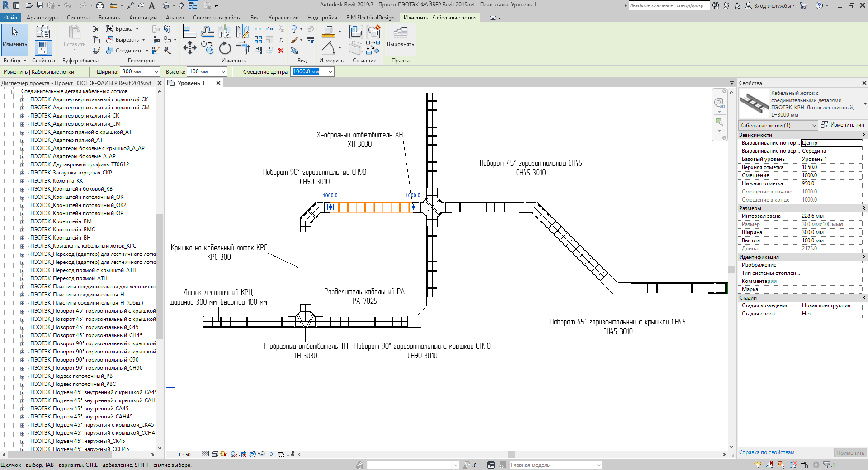Expand the Врезка dropdown arrow
868x470 pixels.
[x=137, y=29]
